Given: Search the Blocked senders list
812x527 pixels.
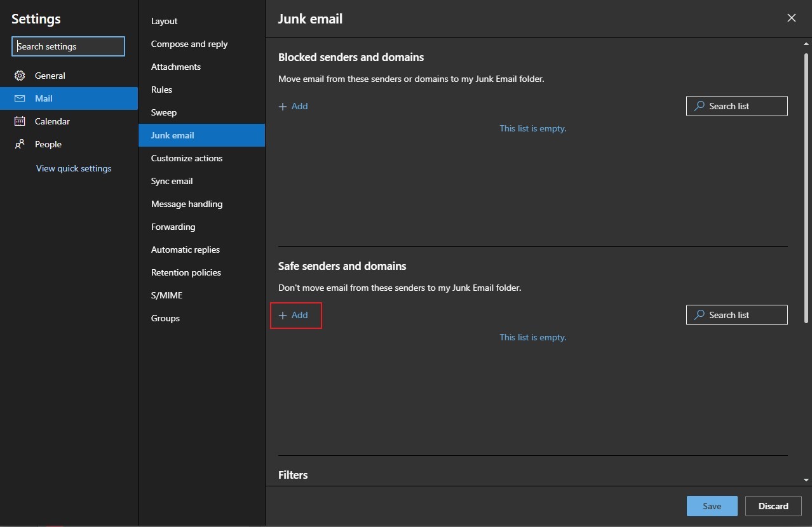Looking at the screenshot, I should tap(736, 106).
